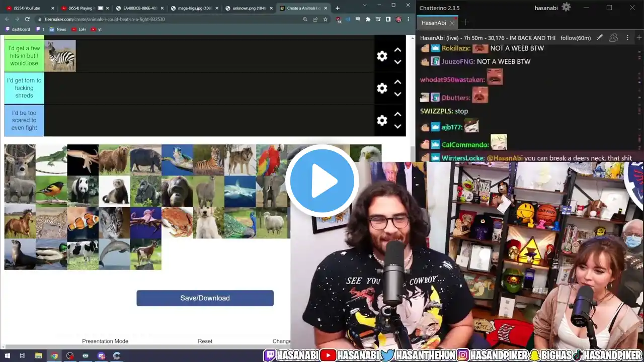Open the 'LoFi' bookmark

pyautogui.click(x=79, y=29)
